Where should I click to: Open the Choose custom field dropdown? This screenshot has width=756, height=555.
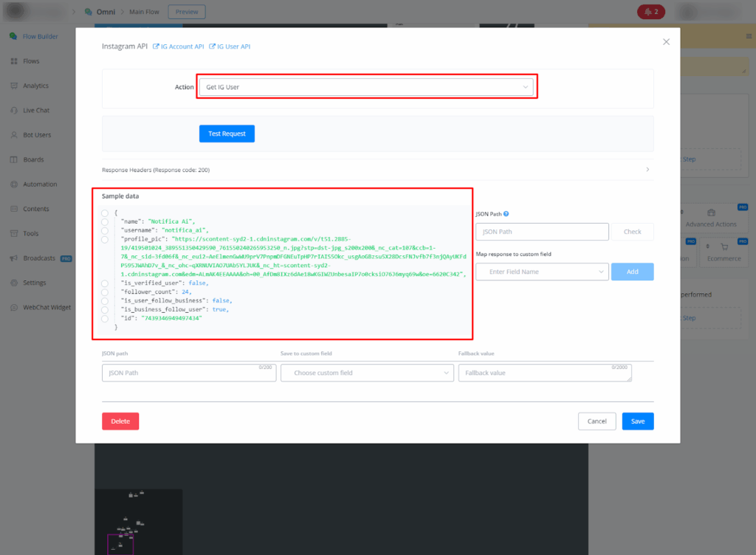tap(367, 373)
